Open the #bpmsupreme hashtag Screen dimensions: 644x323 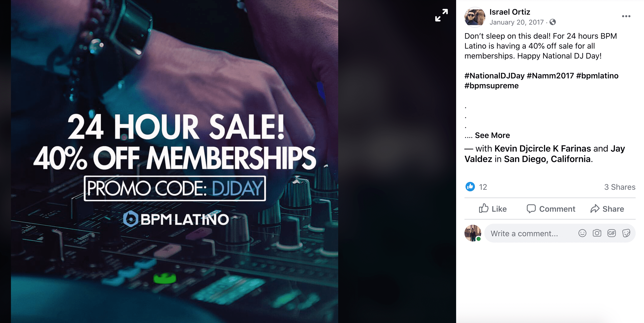(x=491, y=85)
